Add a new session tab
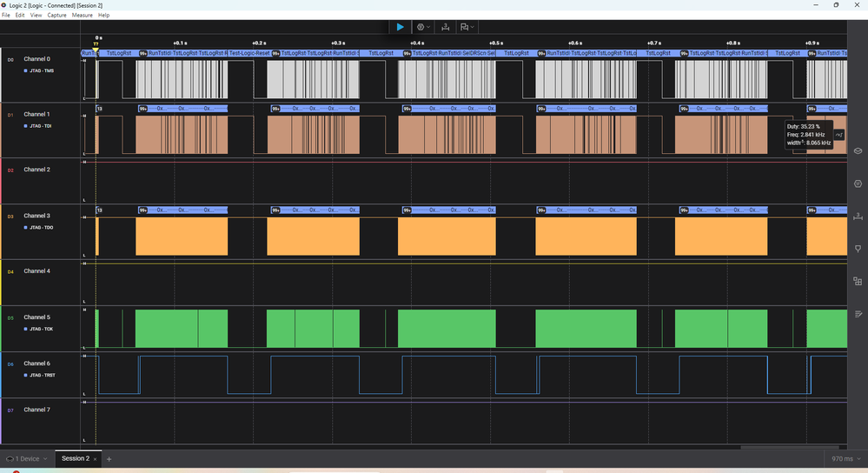The width and height of the screenshot is (868, 473). (109, 459)
